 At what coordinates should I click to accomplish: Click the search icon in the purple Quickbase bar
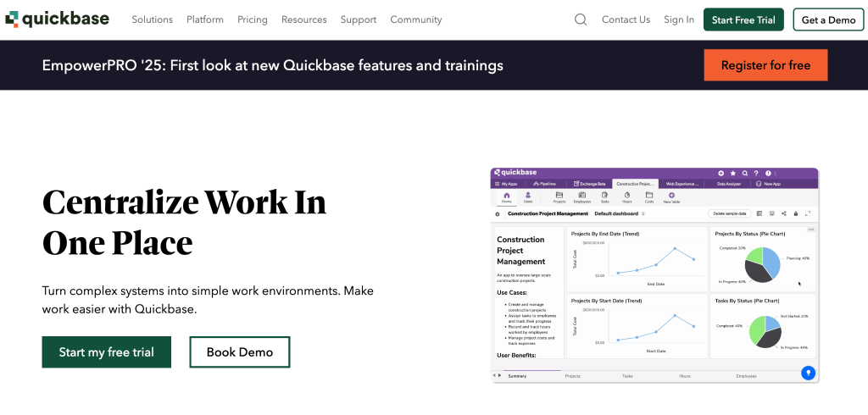[745, 173]
